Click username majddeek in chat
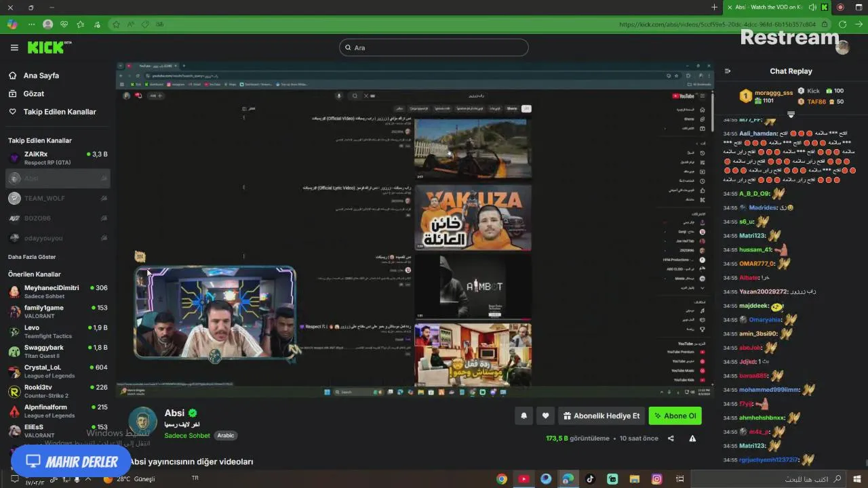The width and height of the screenshot is (868, 488). pyautogui.click(x=753, y=306)
